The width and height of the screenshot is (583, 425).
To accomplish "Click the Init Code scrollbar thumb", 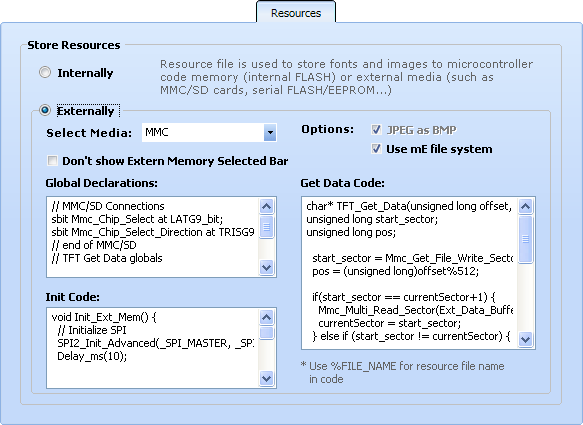I will [x=266, y=332].
